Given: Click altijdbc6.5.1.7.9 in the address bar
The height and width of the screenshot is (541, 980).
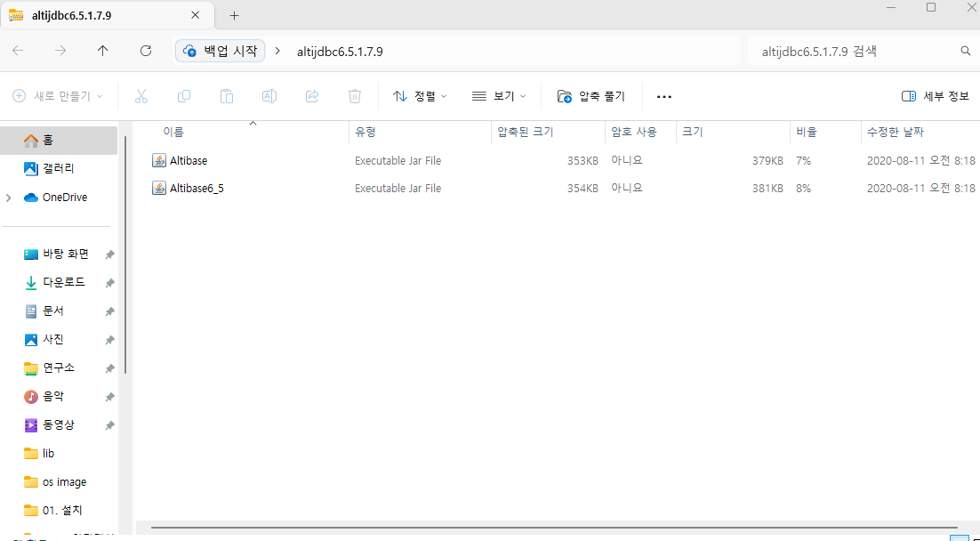Looking at the screenshot, I should pyautogui.click(x=340, y=52).
